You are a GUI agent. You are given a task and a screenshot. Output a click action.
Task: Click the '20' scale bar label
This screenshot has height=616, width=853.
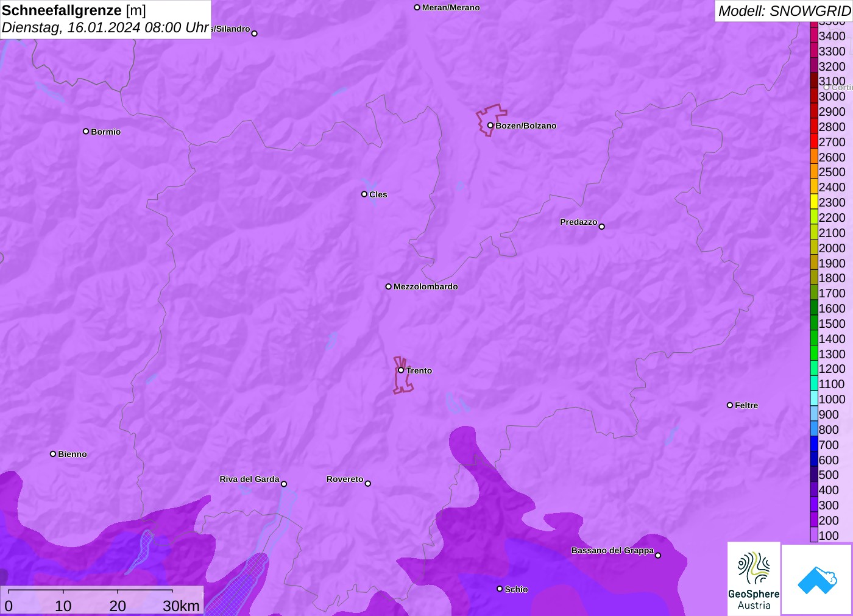pyautogui.click(x=118, y=606)
